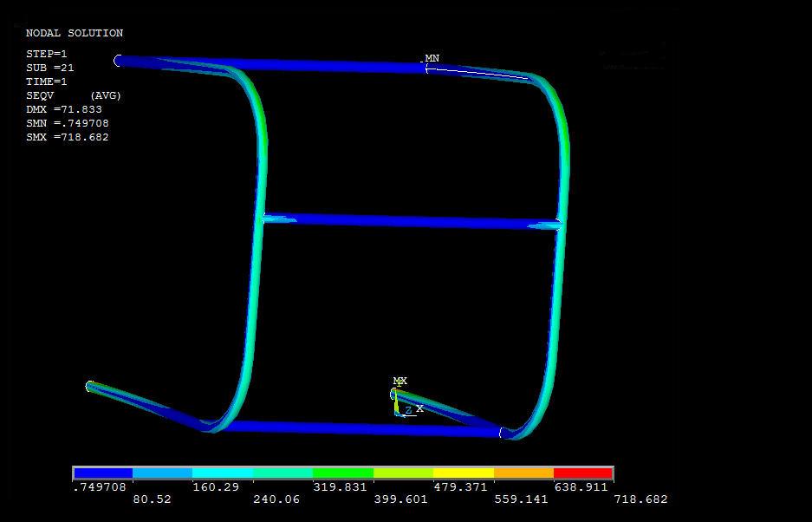Click legend value 319.831
812x522 pixels.
340,487
